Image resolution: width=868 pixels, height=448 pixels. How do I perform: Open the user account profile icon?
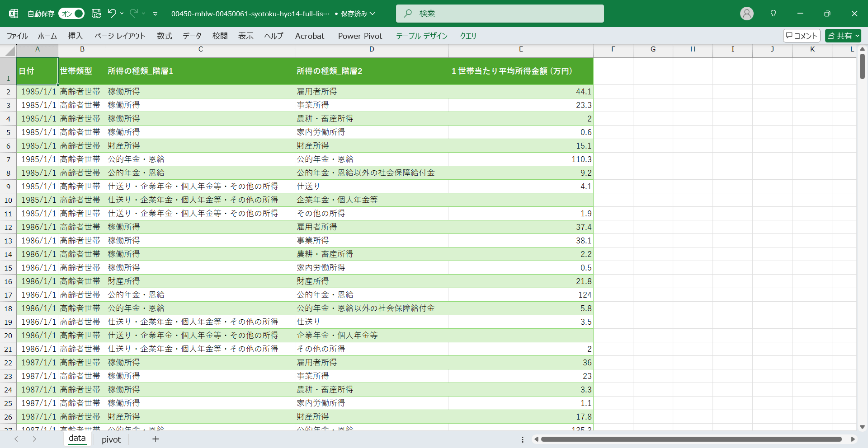point(746,14)
